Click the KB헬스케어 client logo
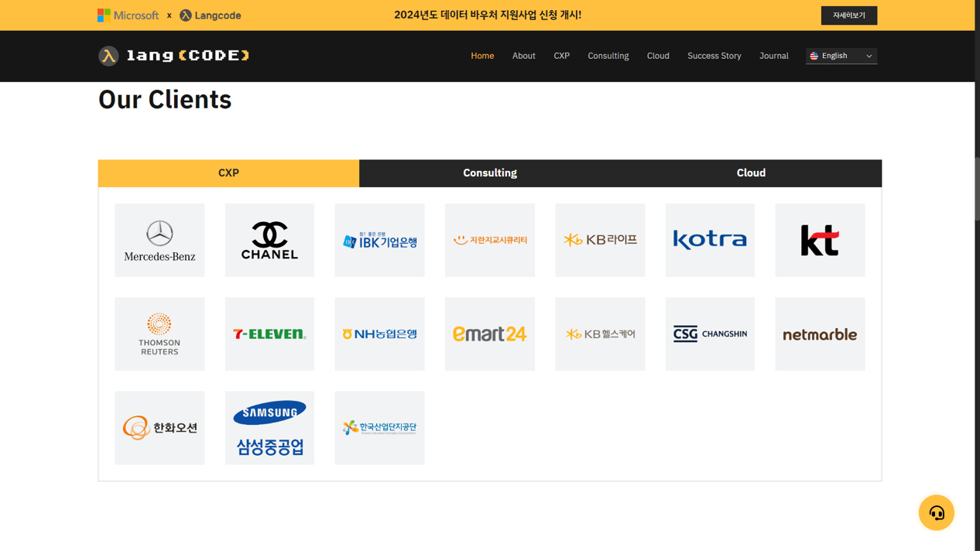This screenshot has height=551, width=980. (x=600, y=334)
